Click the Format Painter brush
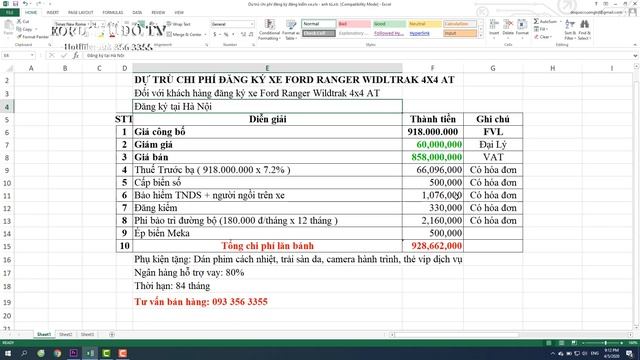 [x=32, y=37]
